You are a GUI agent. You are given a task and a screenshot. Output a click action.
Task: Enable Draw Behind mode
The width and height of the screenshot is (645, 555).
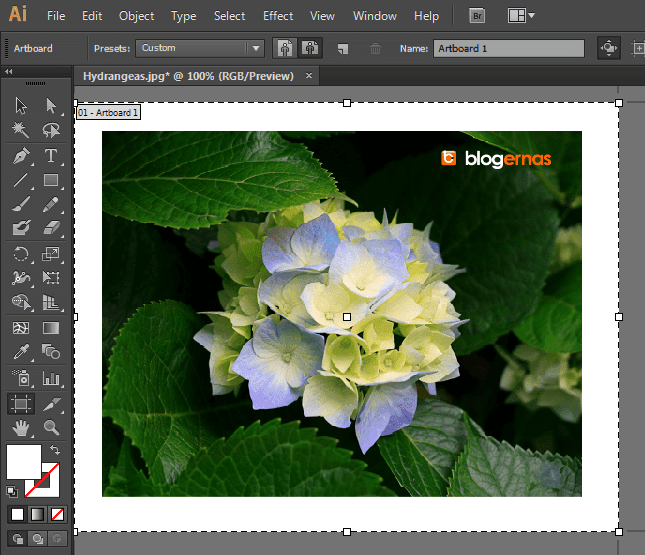(37, 539)
